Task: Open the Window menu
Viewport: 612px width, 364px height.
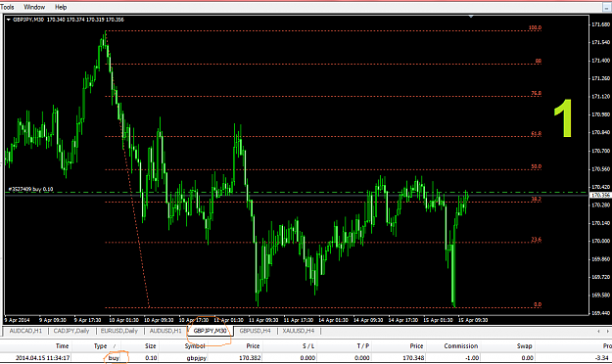Action: coord(34,7)
